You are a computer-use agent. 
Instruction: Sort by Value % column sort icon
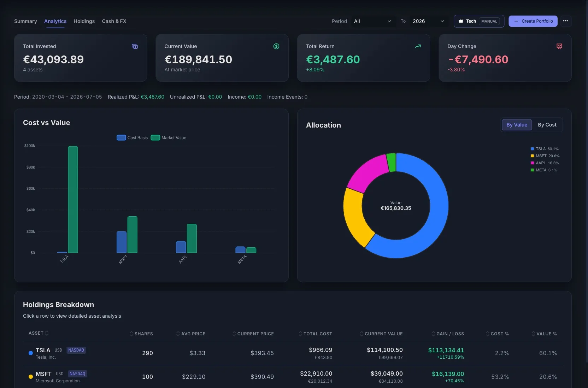533,334
